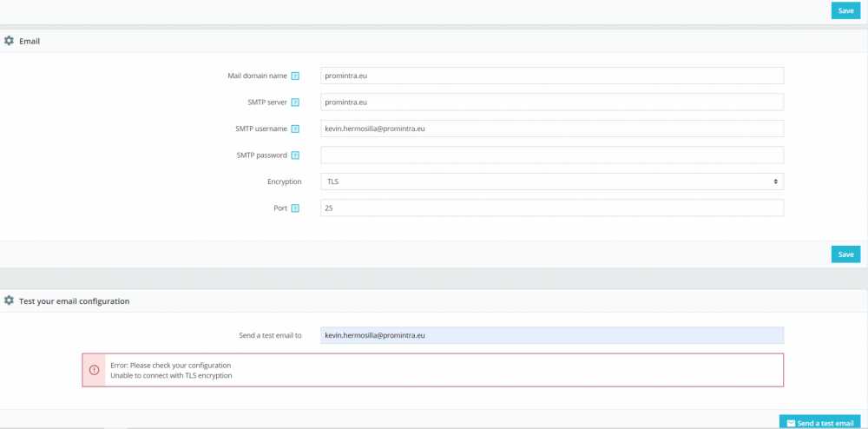Click the 'Test your email configuration' heading
The image size is (868, 429).
(74, 301)
